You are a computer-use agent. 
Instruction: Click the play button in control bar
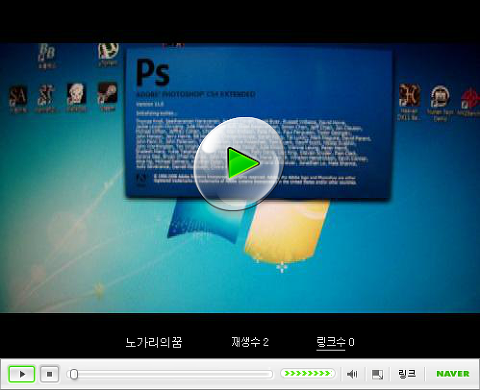[22, 374]
